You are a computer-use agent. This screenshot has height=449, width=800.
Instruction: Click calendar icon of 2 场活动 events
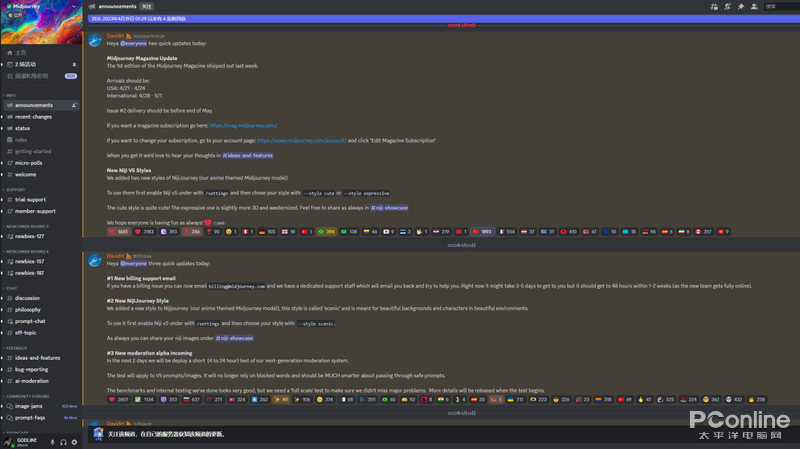click(10, 64)
